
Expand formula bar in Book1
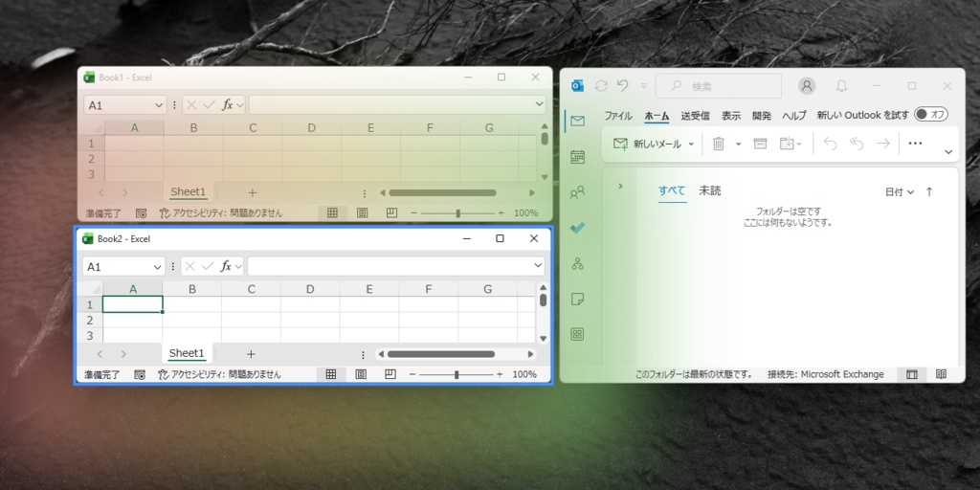(540, 104)
